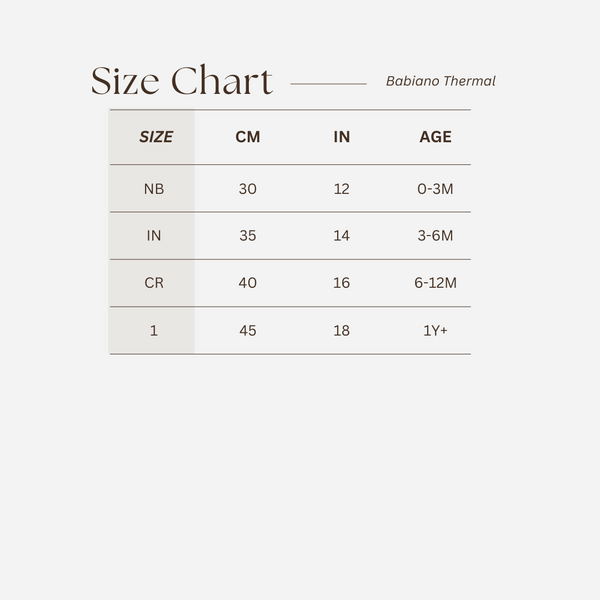Click the 16 inch value
The image size is (600, 600).
[x=341, y=283]
